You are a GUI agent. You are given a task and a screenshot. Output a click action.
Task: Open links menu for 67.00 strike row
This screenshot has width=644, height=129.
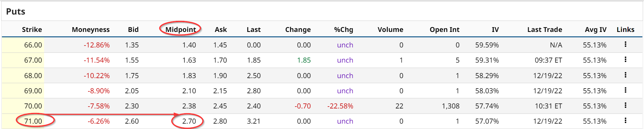coord(625,59)
